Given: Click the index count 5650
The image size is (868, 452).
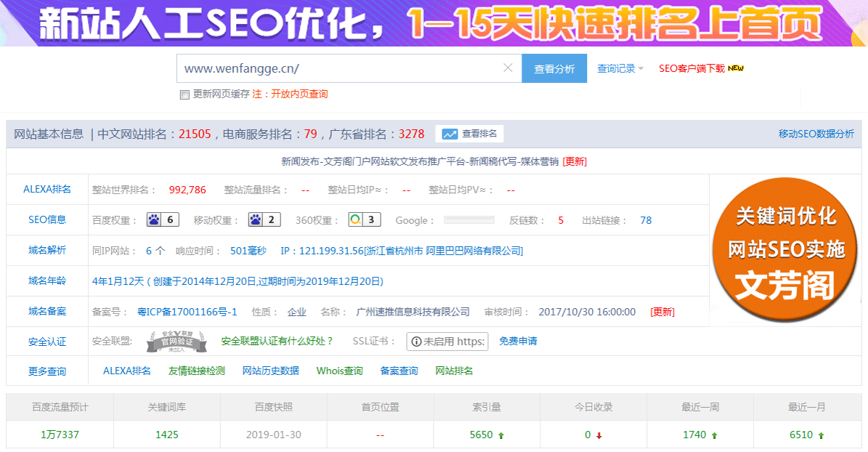Looking at the screenshot, I should point(481,435).
